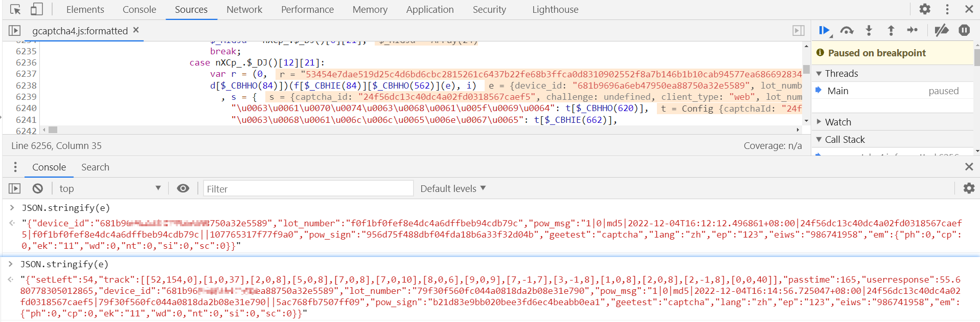980x322 pixels.
Task: Step into next function call
Action: coord(869,31)
